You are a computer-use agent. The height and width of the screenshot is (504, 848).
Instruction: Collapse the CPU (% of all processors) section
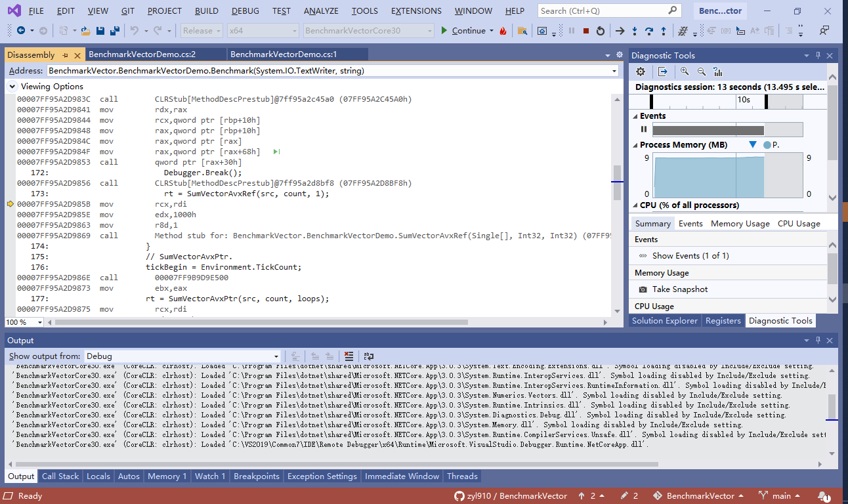(635, 205)
